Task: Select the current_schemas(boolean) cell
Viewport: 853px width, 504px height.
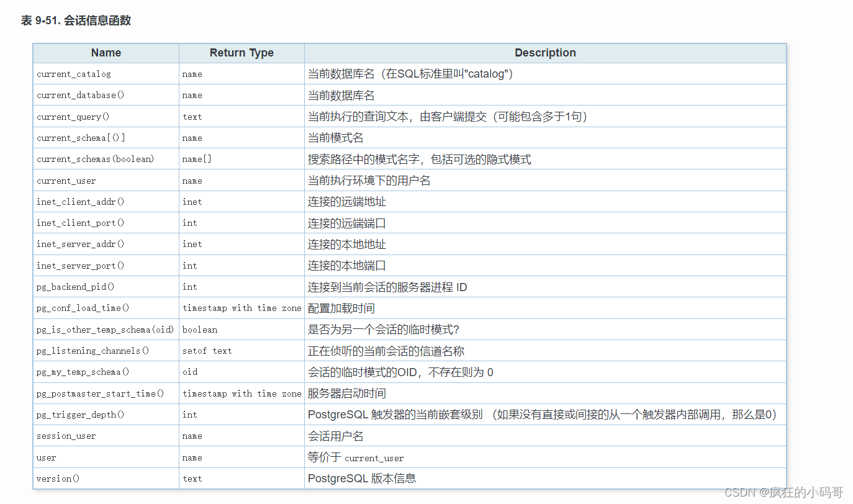Action: click(106, 159)
